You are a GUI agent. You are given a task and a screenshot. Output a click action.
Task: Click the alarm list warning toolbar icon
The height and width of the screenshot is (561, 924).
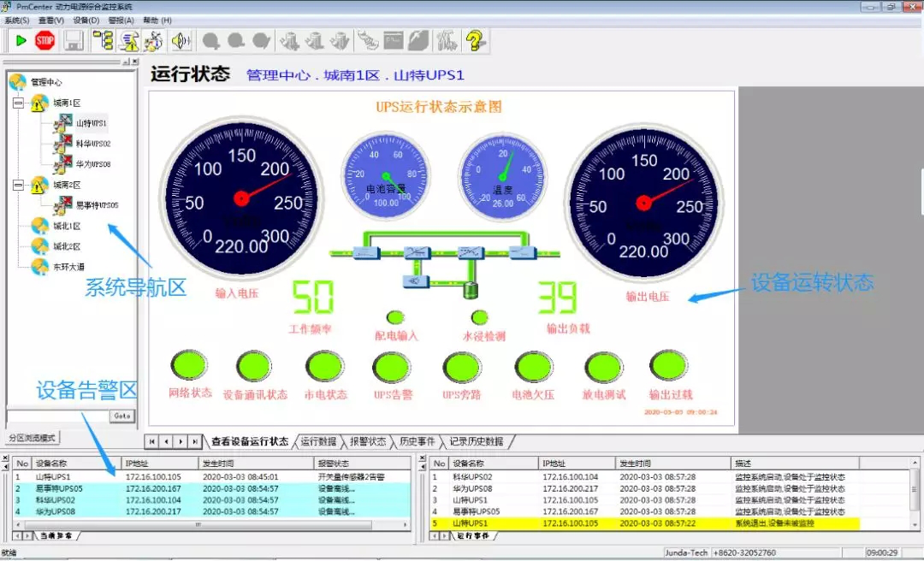(x=129, y=40)
